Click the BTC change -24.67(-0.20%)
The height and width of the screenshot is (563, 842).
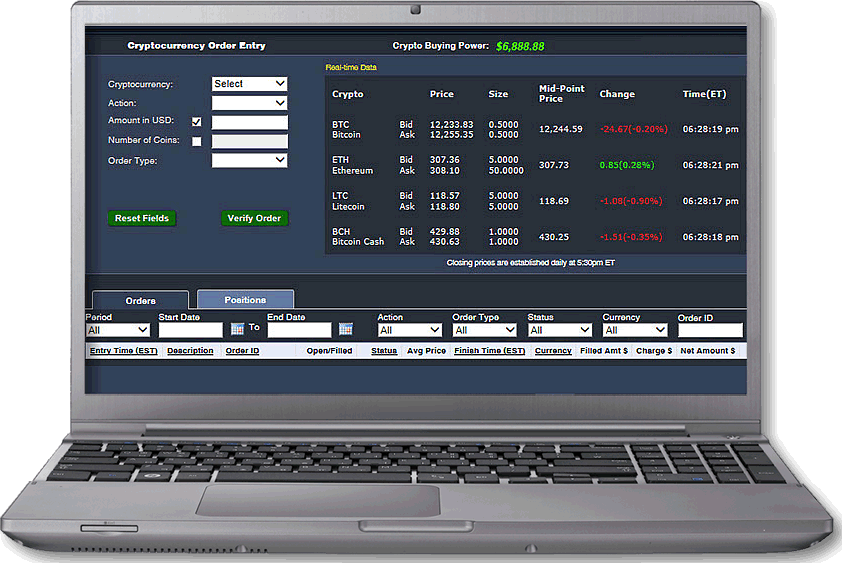(x=634, y=129)
